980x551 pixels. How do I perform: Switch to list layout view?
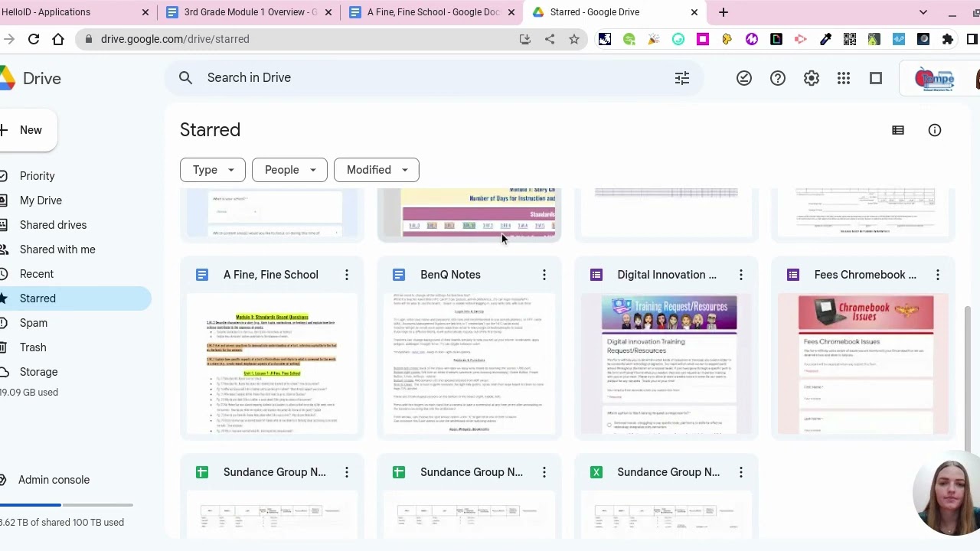[x=898, y=131]
